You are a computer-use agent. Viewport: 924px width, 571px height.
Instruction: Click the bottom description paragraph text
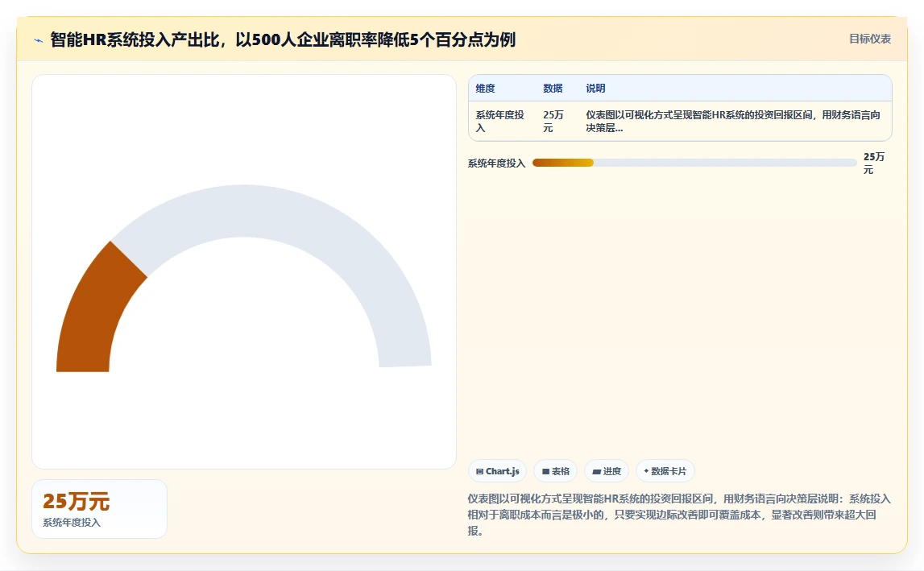click(679, 515)
